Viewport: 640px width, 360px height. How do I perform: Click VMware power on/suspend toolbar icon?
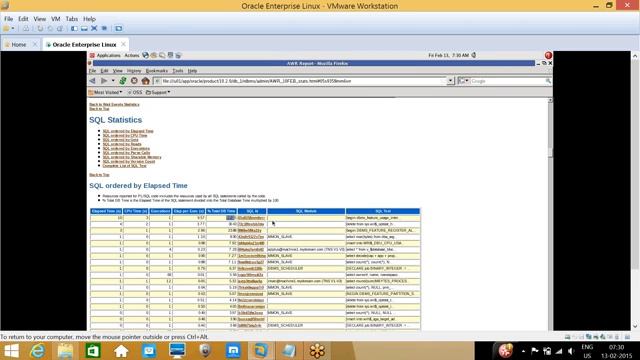[x=6, y=29]
